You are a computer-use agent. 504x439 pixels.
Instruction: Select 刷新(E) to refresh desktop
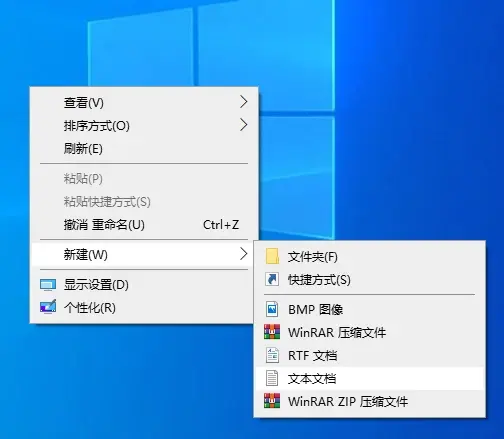coord(144,148)
